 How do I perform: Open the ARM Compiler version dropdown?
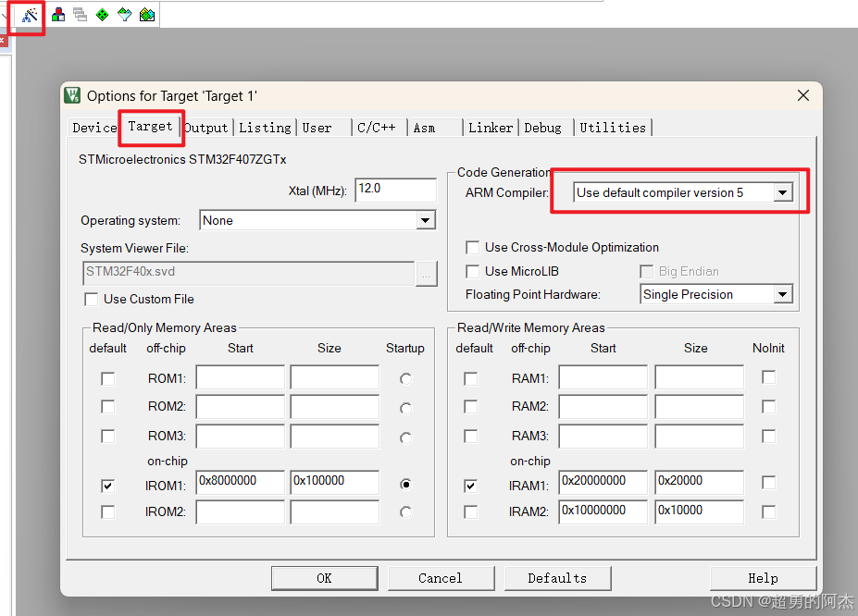click(683, 192)
